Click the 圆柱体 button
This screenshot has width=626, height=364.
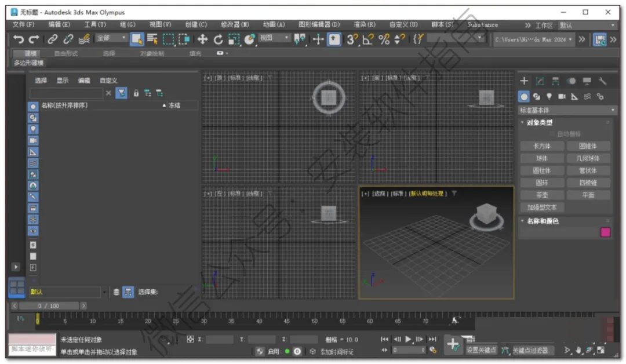pyautogui.click(x=542, y=170)
